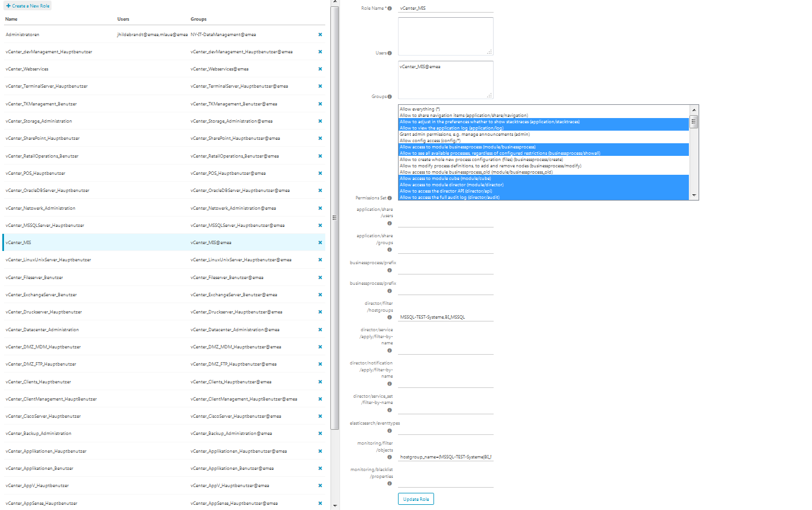Viewport: 812px width, 510px height.
Task: Delete vCenter_CiscoServer_Hauptbenutzer via x icon
Action: coord(320,416)
